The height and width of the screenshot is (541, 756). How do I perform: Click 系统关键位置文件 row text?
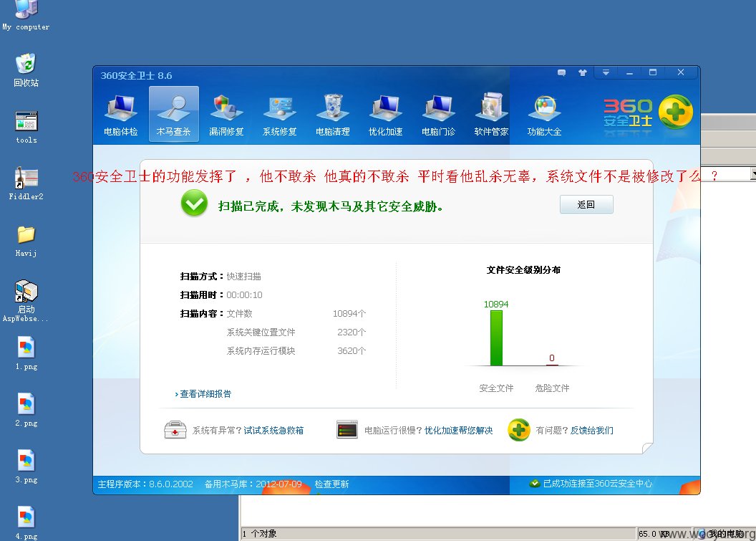pyautogui.click(x=261, y=332)
